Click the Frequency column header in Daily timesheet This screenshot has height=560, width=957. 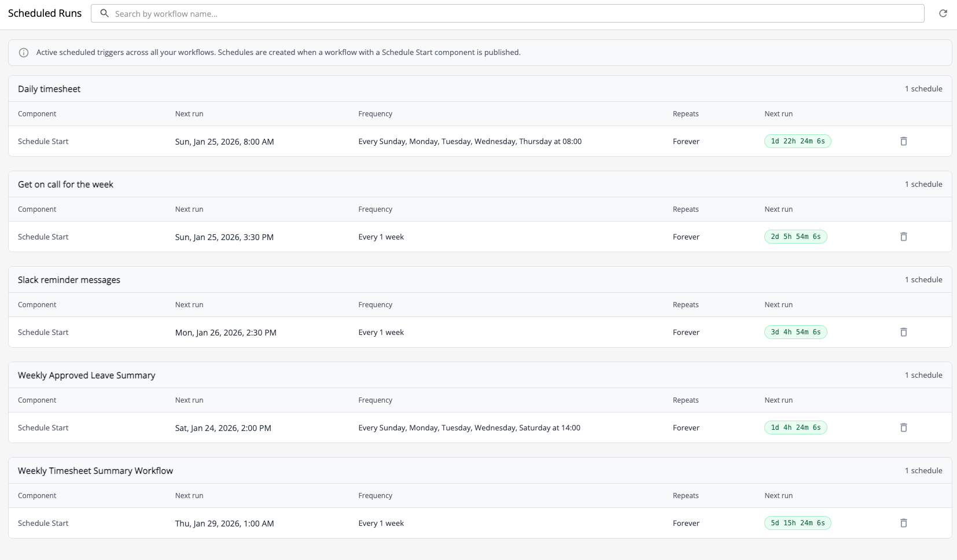coord(375,114)
